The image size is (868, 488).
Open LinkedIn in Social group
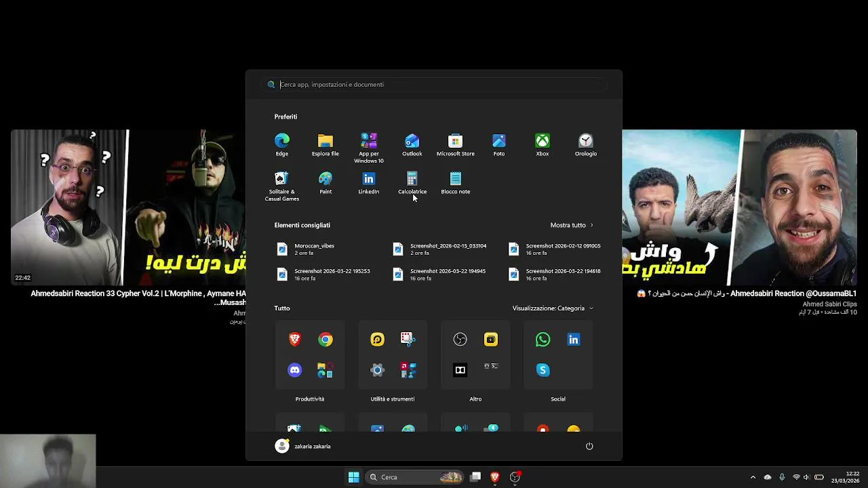(x=574, y=340)
